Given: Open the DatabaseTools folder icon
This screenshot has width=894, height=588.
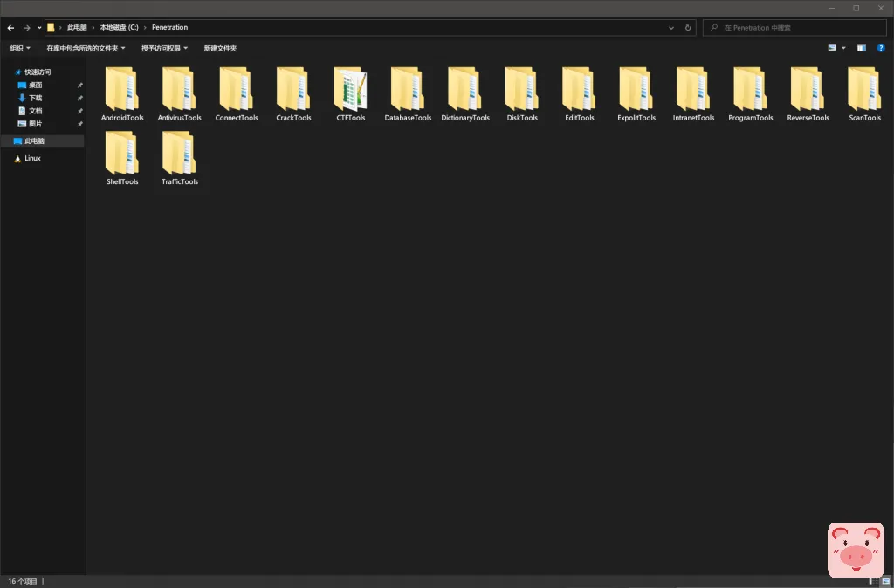Looking at the screenshot, I should click(x=408, y=88).
